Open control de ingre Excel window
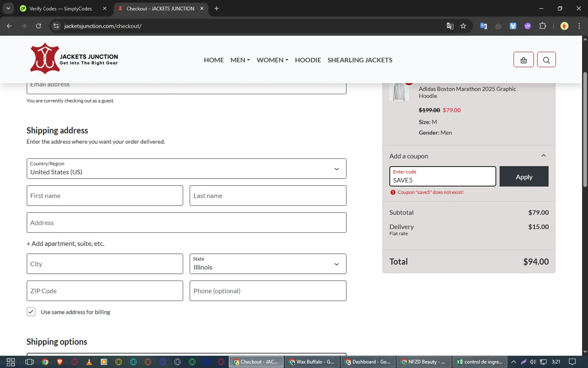The width and height of the screenshot is (588, 368). pos(480,362)
